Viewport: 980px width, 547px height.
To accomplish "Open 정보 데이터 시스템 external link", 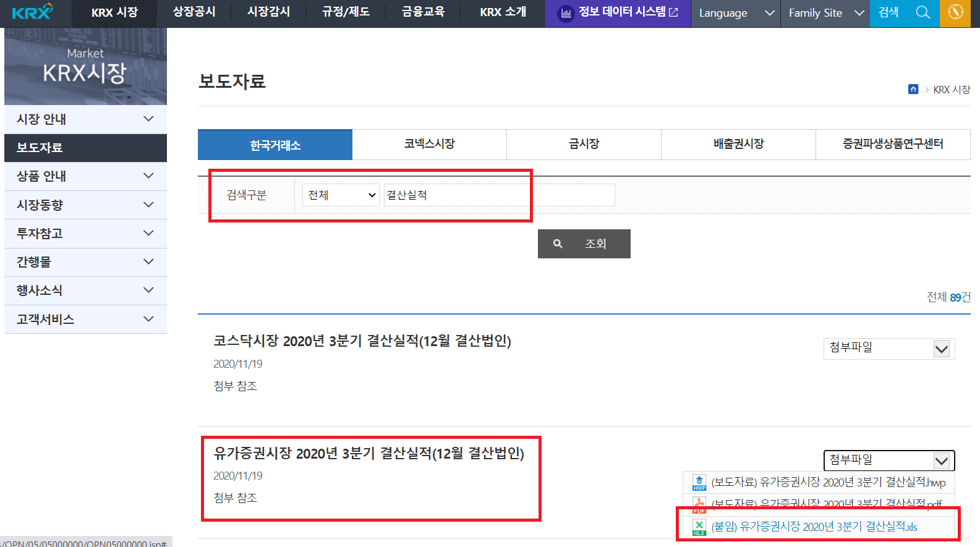I will (x=618, y=12).
